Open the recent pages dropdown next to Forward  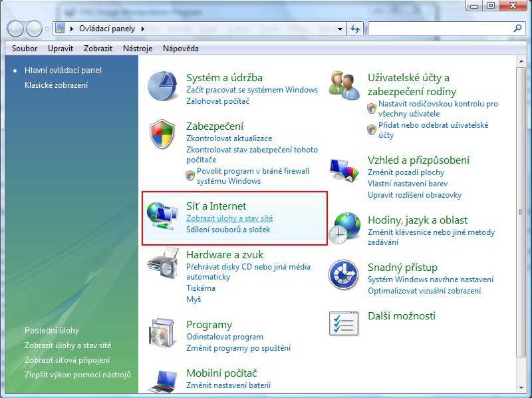point(47,29)
